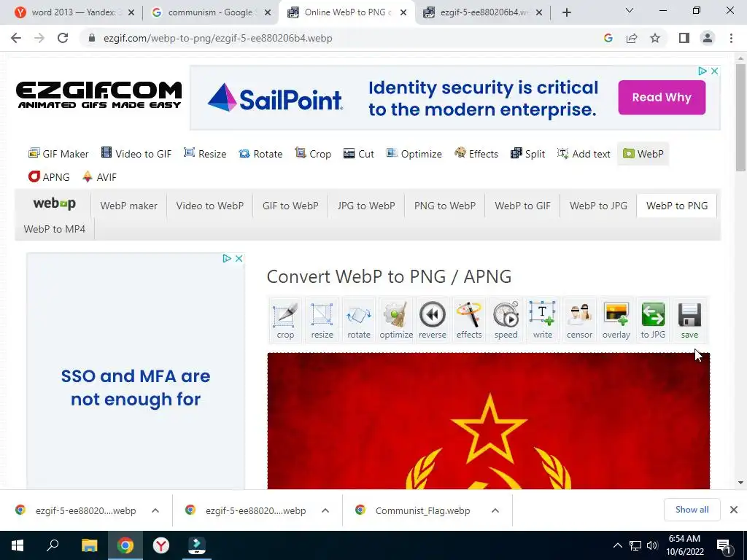This screenshot has width=747, height=560.
Task: Open a new browser tab
Action: [x=566, y=12]
